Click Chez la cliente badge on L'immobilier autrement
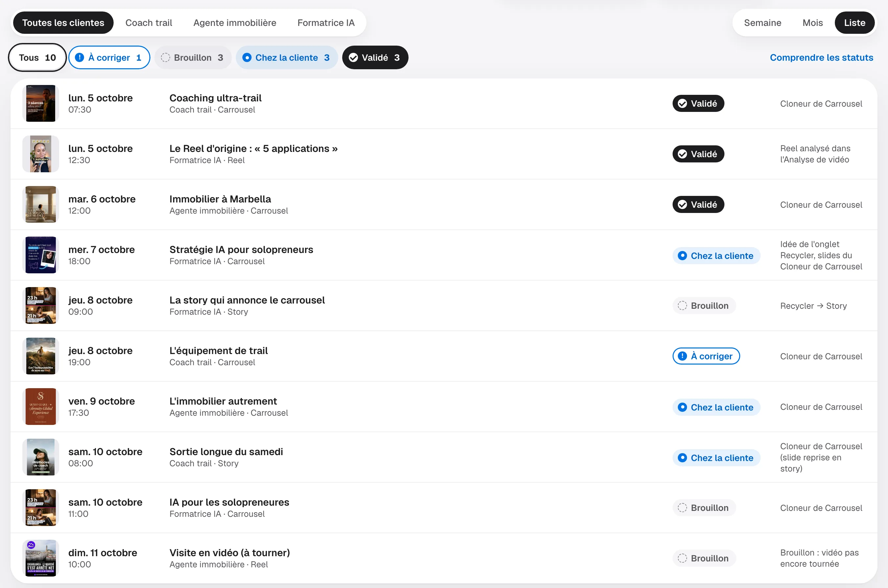The height and width of the screenshot is (588, 888). (x=716, y=407)
